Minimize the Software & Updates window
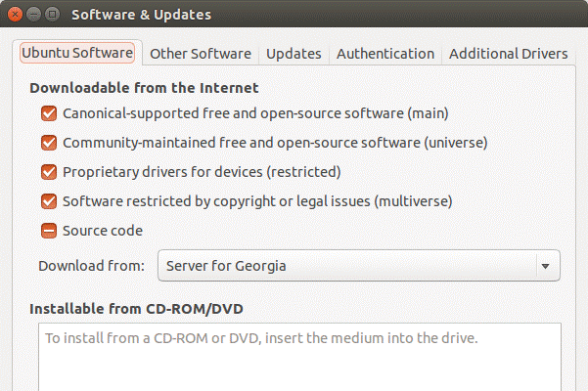Screen dimensions: 588x391 click(x=33, y=15)
